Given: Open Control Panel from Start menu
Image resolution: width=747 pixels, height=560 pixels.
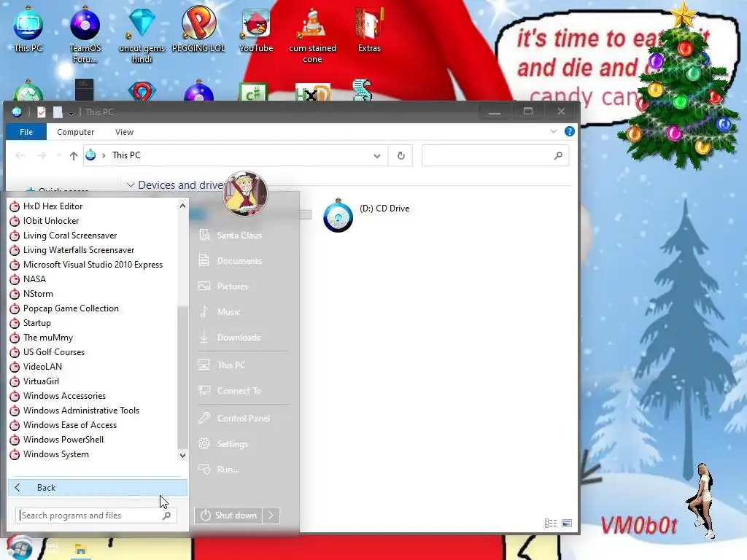Looking at the screenshot, I should (243, 418).
